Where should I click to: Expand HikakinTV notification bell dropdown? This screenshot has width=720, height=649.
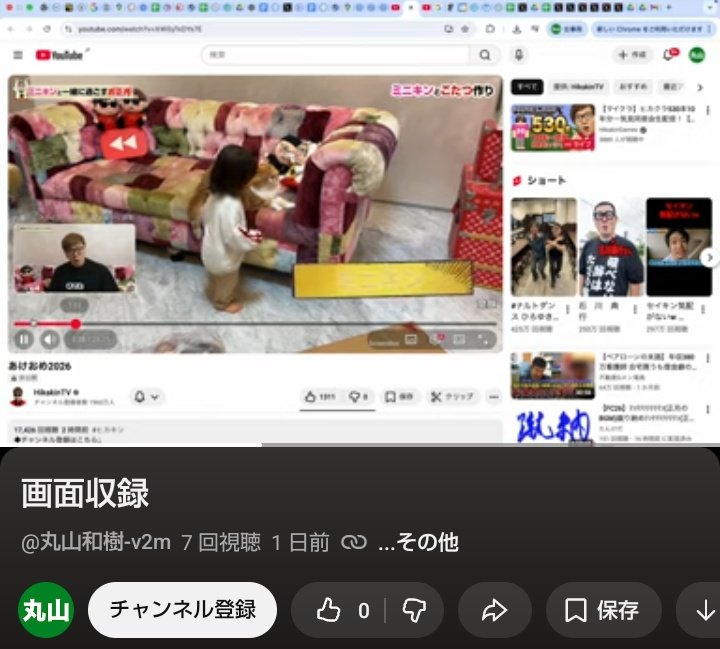coord(146,397)
